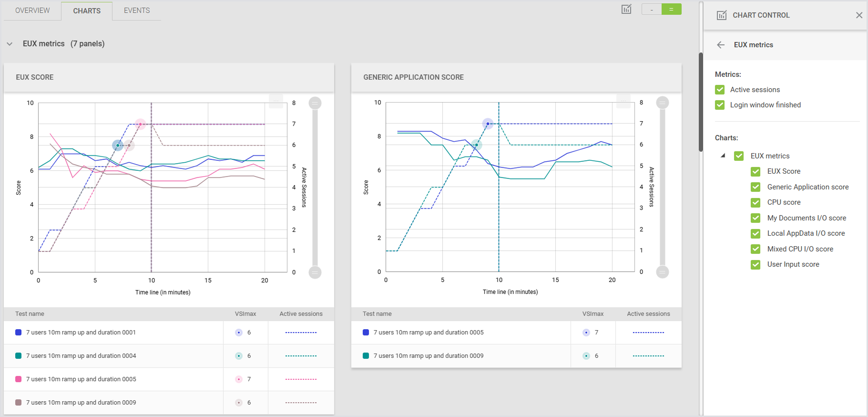The height and width of the screenshot is (417, 868).
Task: Open the Events tab
Action: pyautogui.click(x=137, y=10)
